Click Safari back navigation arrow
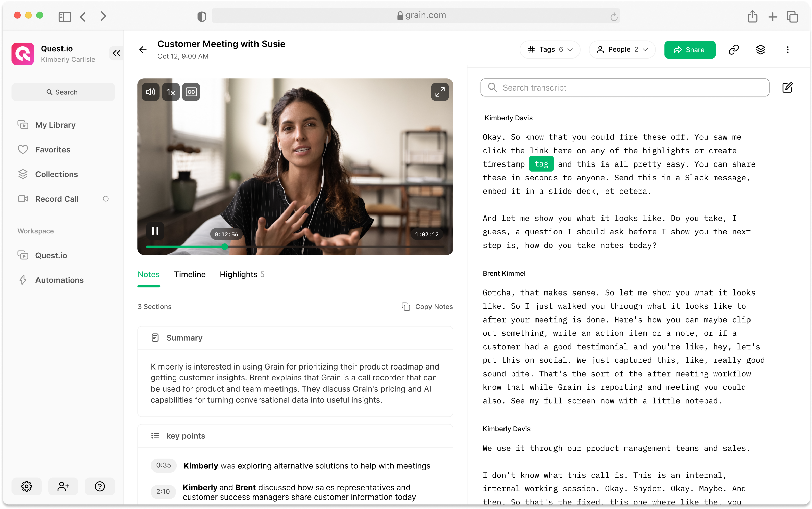 [x=83, y=17]
